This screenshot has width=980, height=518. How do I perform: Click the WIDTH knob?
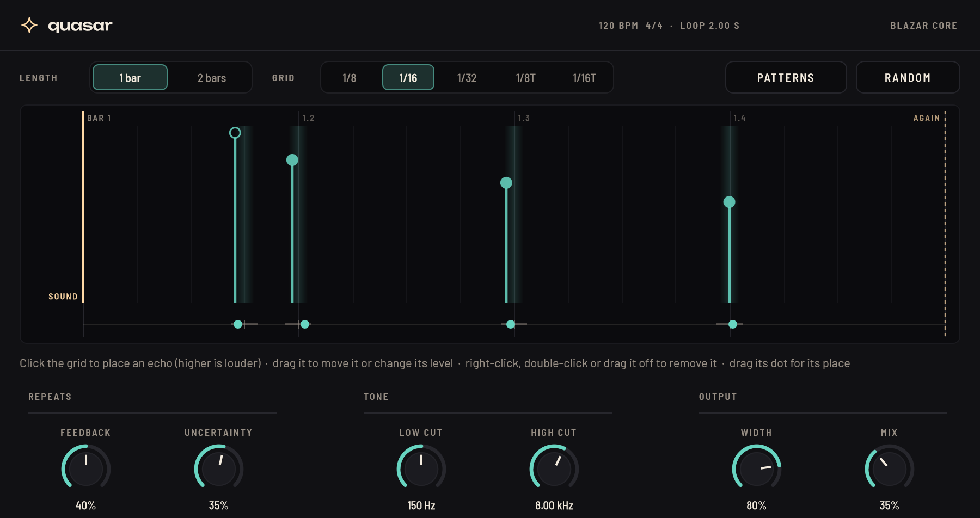pos(757,468)
